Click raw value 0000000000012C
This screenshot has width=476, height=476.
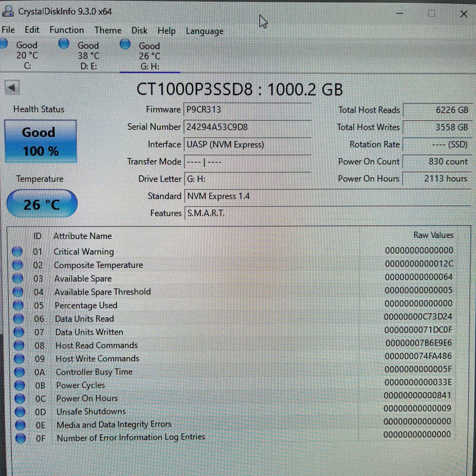pyautogui.click(x=419, y=264)
